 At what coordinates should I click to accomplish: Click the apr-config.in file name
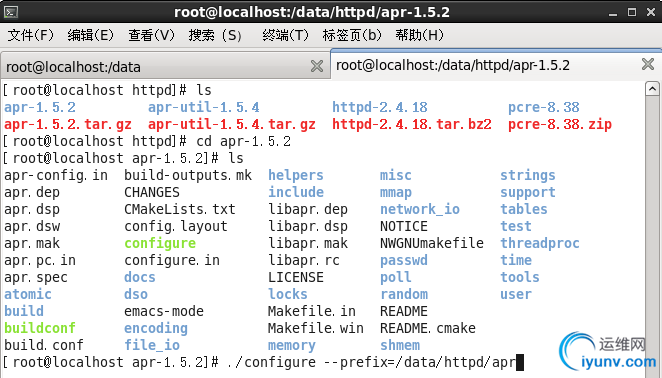tap(56, 175)
